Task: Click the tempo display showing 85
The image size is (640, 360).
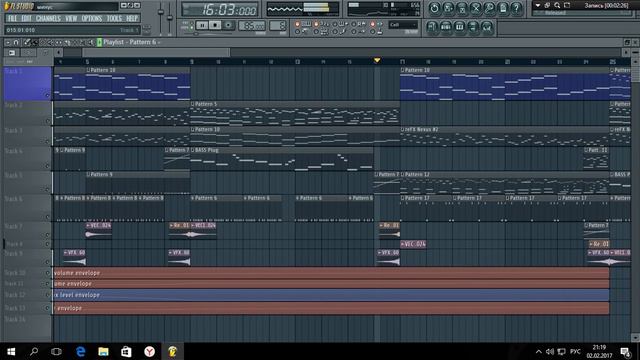Action: pyautogui.click(x=251, y=25)
